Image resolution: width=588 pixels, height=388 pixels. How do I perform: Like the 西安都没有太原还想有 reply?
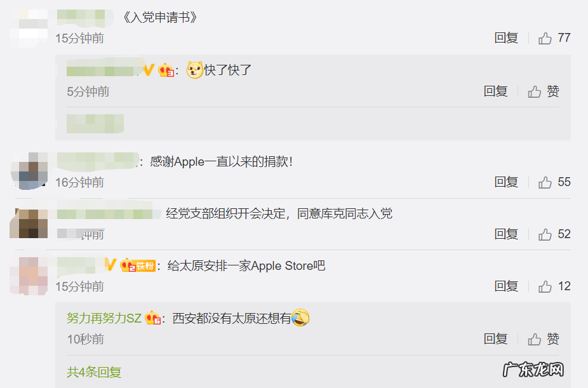pyautogui.click(x=544, y=339)
